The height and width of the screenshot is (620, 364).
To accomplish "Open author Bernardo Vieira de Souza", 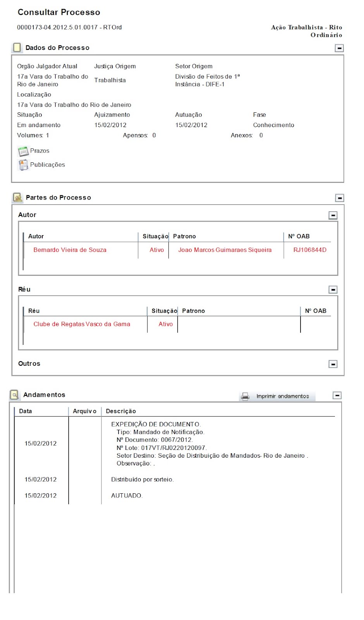I will tap(70, 250).
